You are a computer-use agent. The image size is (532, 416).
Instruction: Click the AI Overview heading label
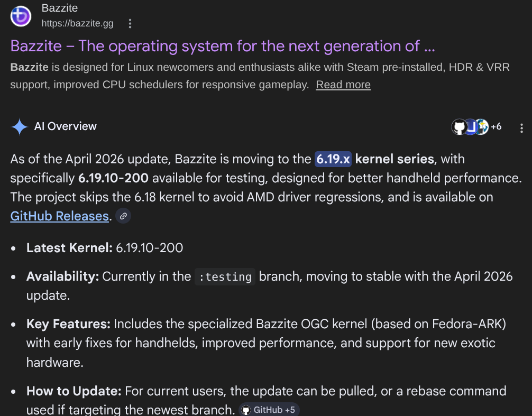[65, 126]
